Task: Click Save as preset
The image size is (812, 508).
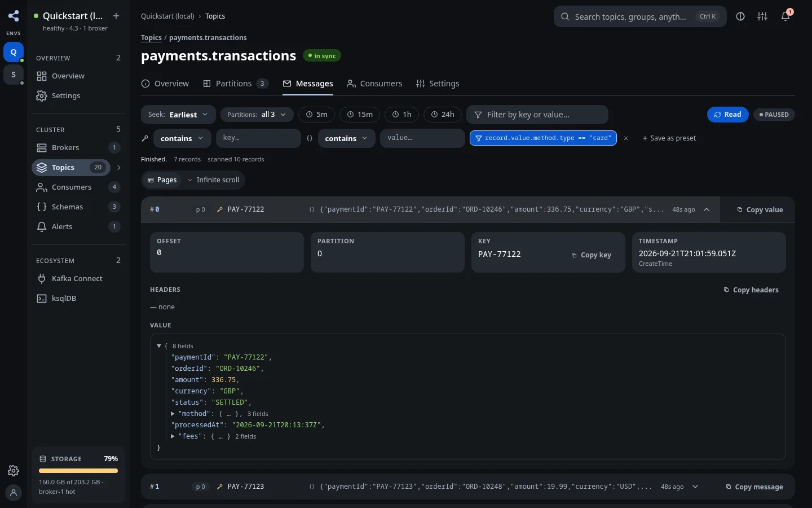Action: [669, 138]
